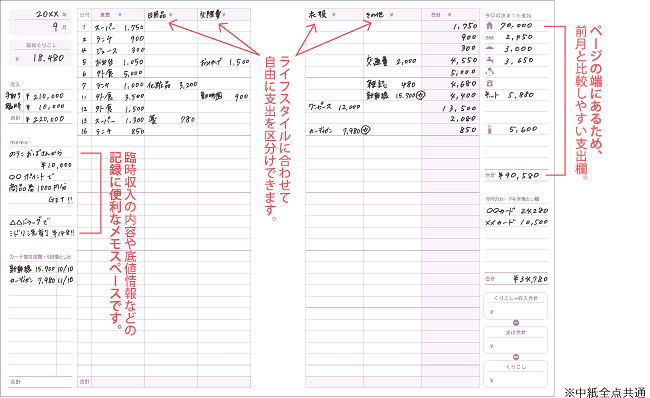This screenshot has width=650, height=398.
Task: Click the memo line ¥10,000
Action: (56, 165)
